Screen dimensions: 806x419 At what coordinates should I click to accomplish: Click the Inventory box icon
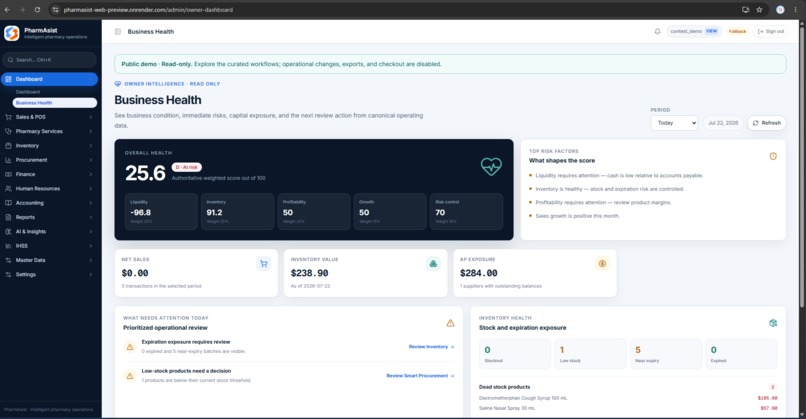click(x=8, y=146)
